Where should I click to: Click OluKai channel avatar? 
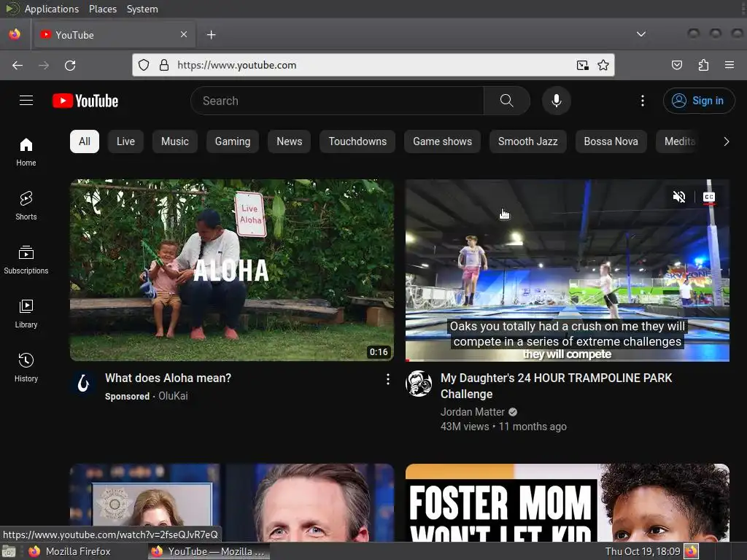click(83, 383)
